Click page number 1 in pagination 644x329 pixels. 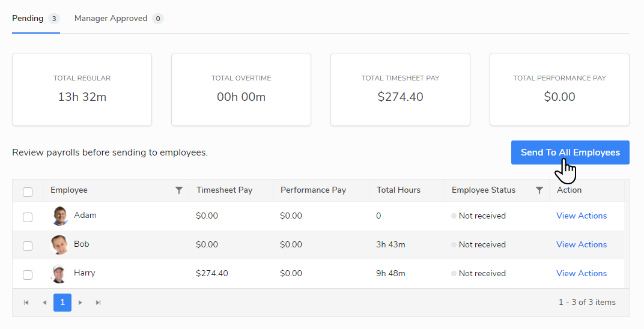click(x=62, y=303)
